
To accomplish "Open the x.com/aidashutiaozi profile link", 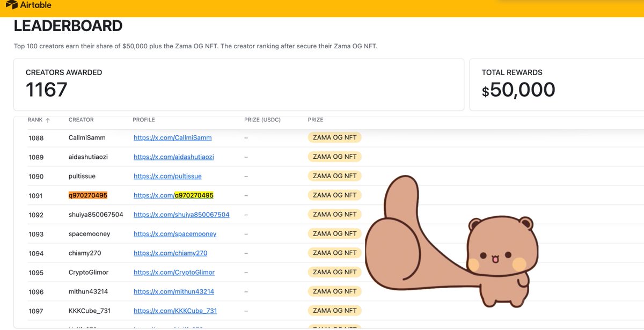I will pyautogui.click(x=174, y=157).
